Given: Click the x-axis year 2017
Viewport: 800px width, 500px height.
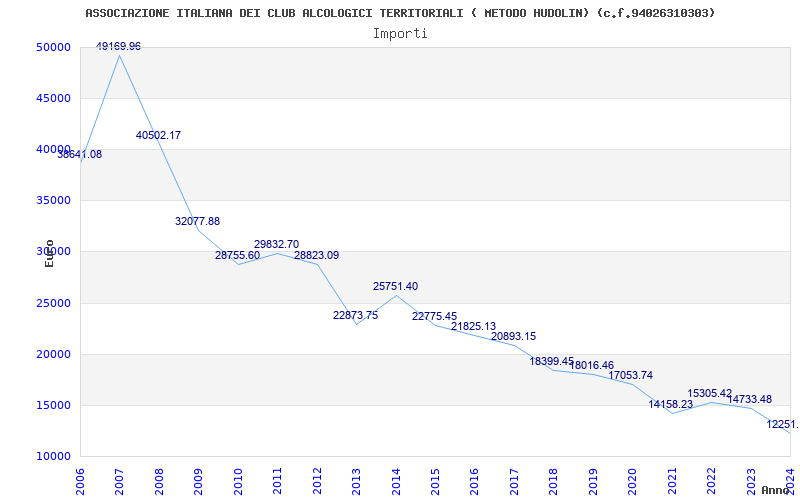Looking at the screenshot, I should [514, 482].
